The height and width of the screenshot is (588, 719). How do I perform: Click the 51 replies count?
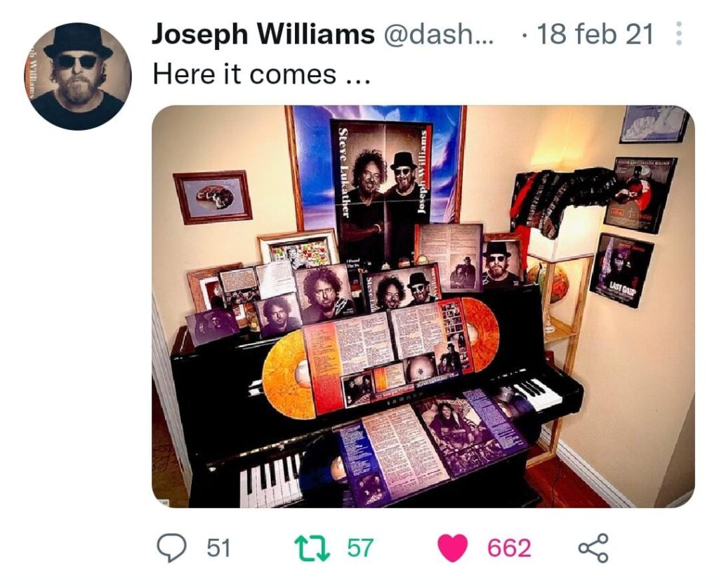(218, 548)
